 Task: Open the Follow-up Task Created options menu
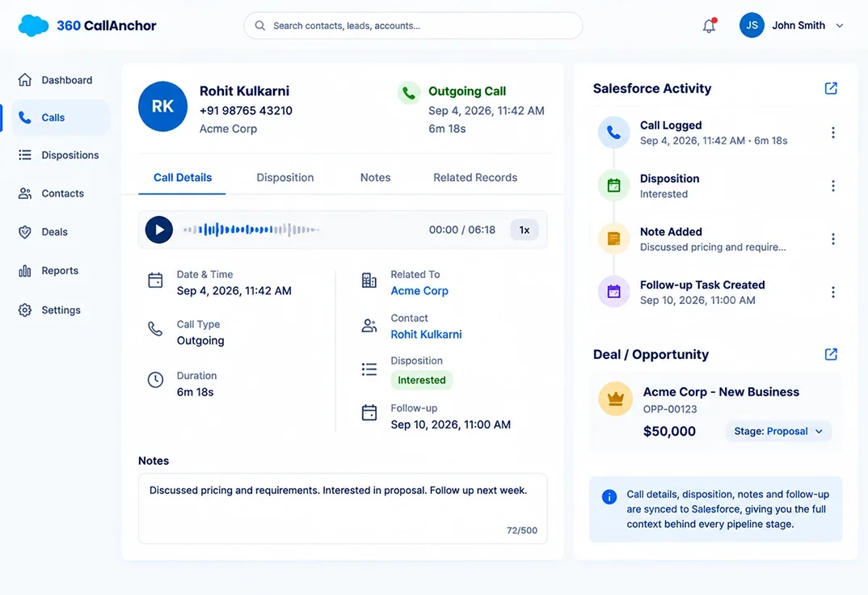pyautogui.click(x=833, y=292)
